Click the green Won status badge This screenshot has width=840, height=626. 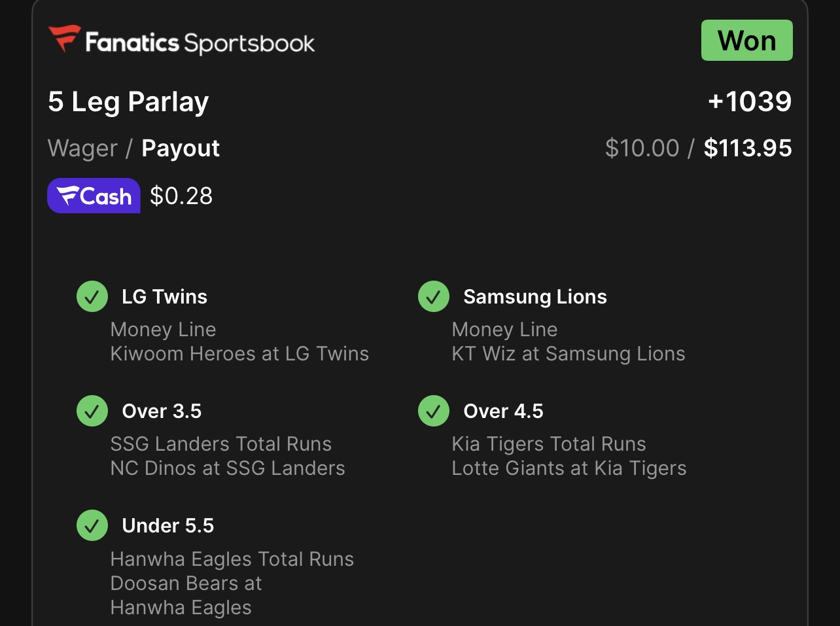[x=746, y=41]
